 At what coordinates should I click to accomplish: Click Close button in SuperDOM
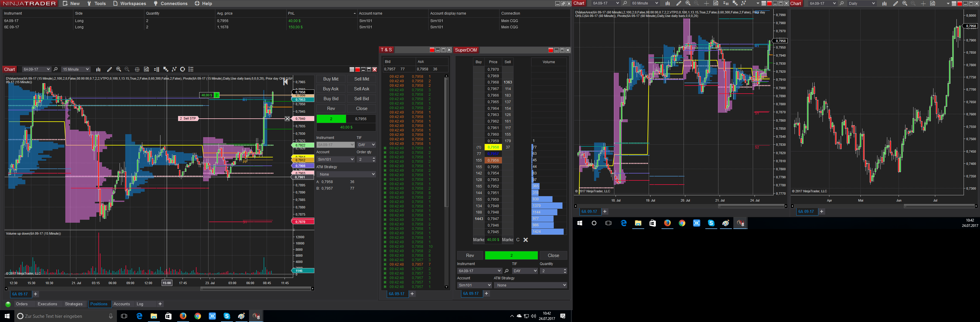point(553,256)
